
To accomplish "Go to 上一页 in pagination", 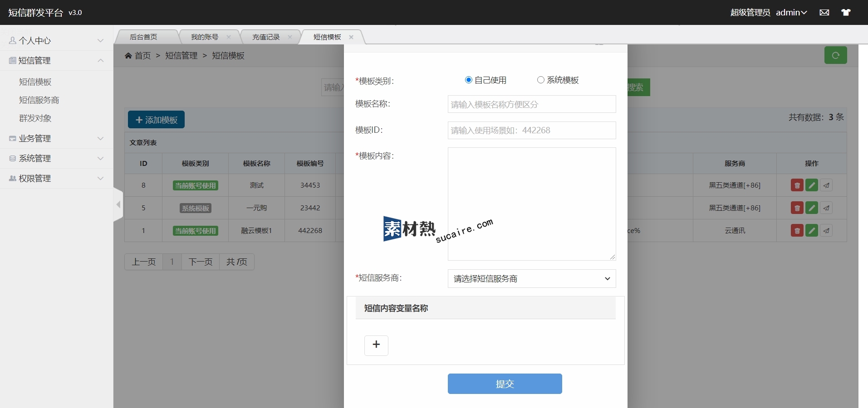I will pyautogui.click(x=144, y=262).
